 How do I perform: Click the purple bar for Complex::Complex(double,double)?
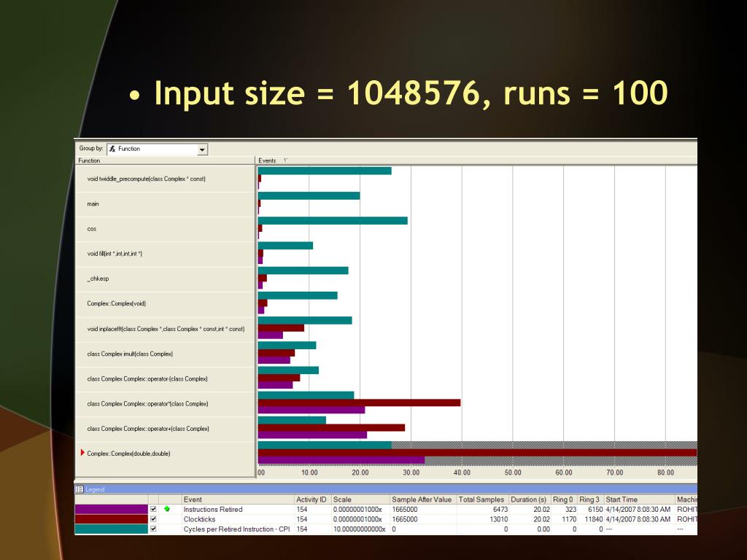(x=341, y=461)
